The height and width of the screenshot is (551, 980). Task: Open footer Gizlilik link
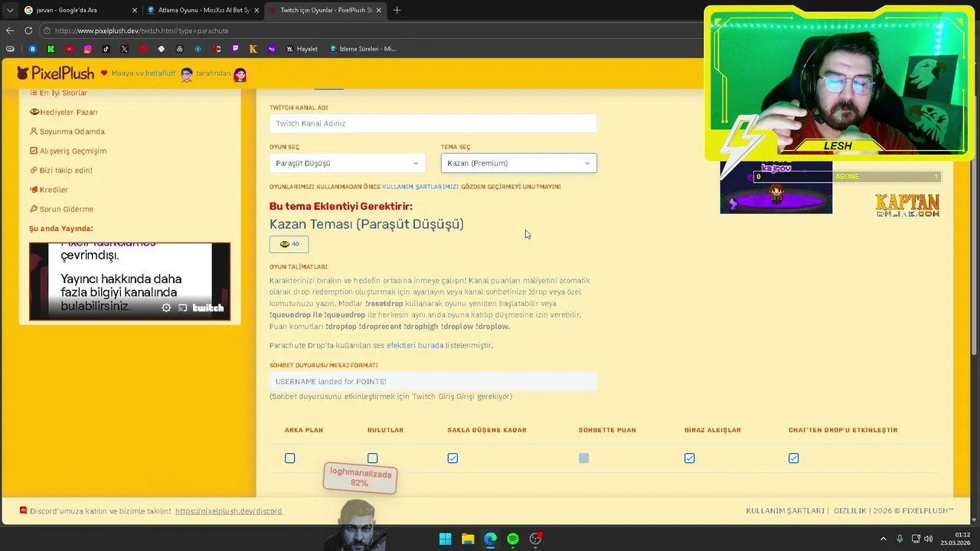[x=850, y=511]
